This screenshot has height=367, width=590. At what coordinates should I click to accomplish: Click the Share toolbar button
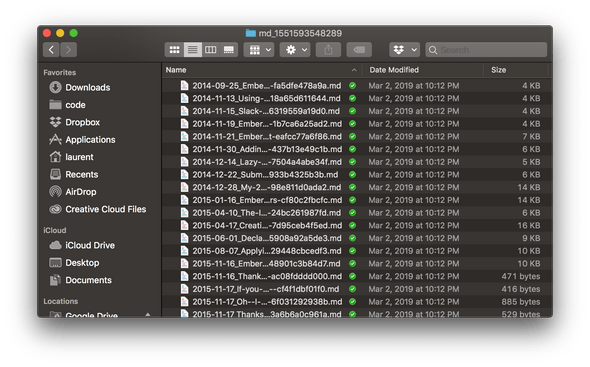[328, 50]
